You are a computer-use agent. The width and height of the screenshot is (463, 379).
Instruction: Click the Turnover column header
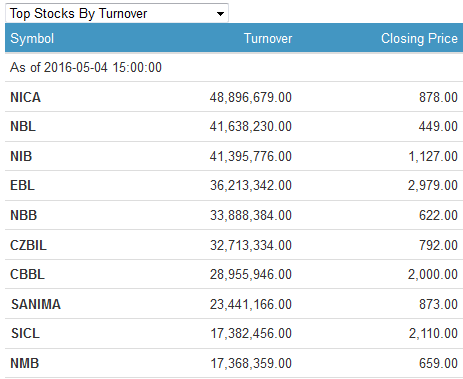coord(268,38)
